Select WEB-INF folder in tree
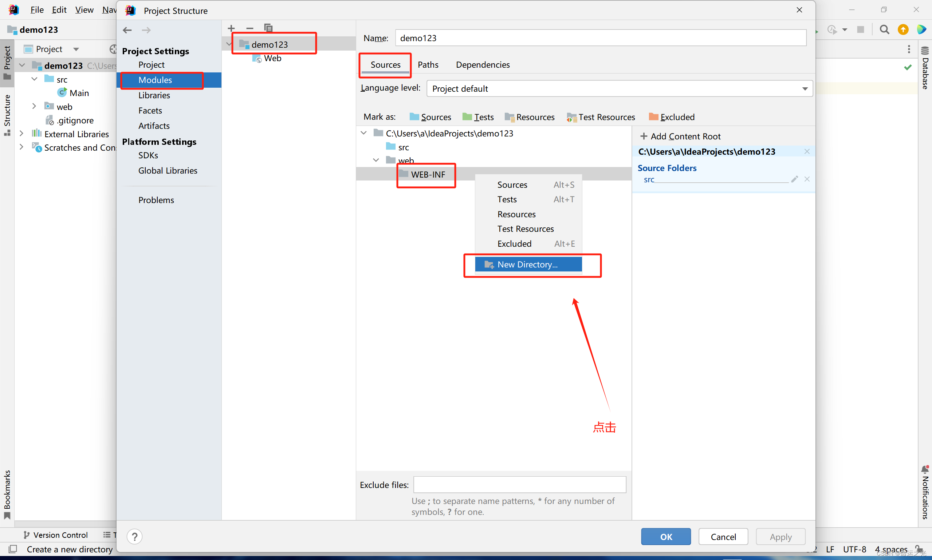 pos(426,174)
